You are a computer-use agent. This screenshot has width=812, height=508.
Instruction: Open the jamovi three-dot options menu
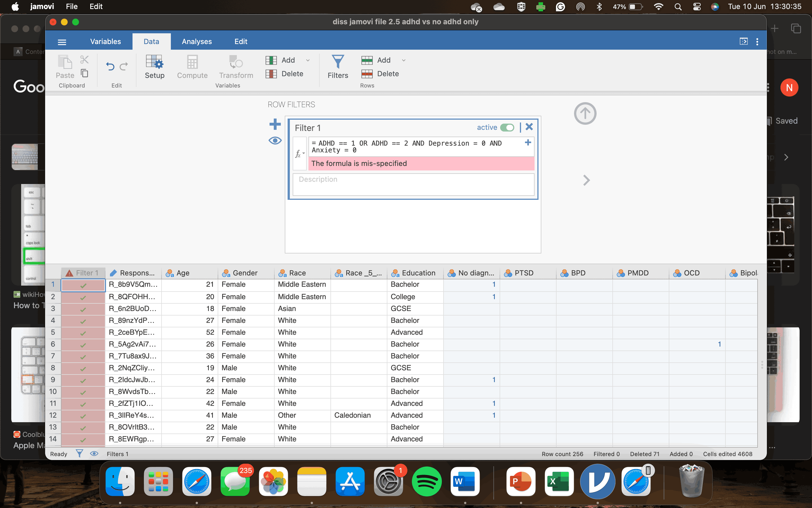pos(757,42)
